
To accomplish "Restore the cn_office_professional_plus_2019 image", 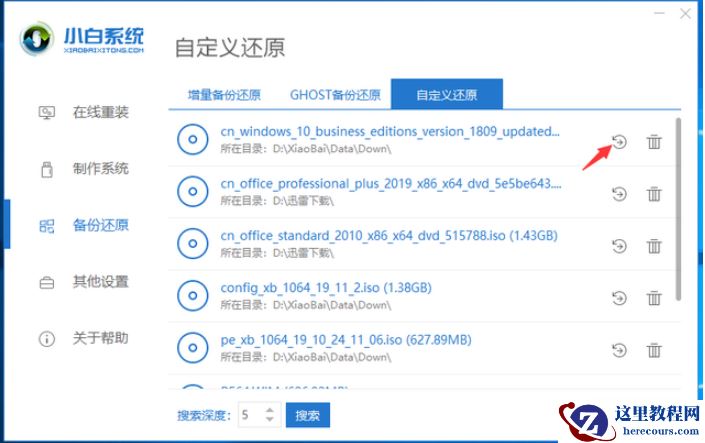I will pyautogui.click(x=619, y=194).
